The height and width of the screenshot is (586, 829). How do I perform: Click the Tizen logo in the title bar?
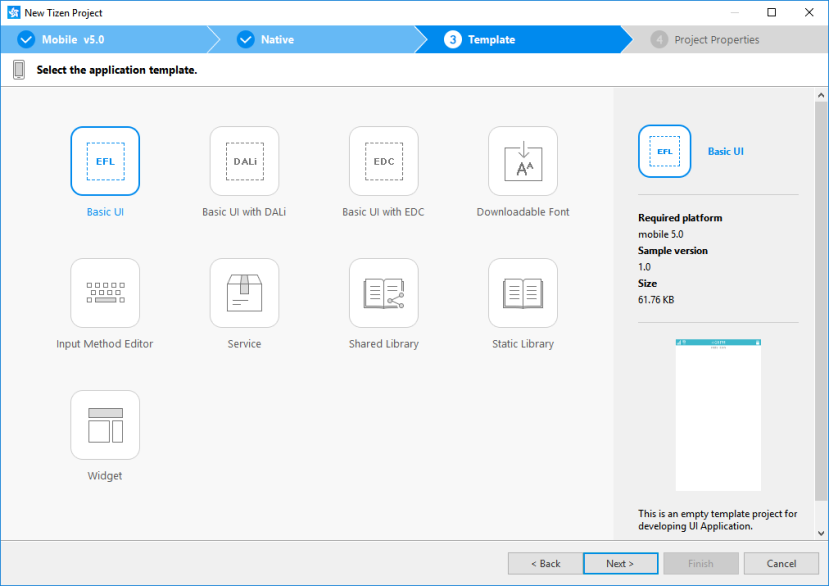[x=12, y=12]
